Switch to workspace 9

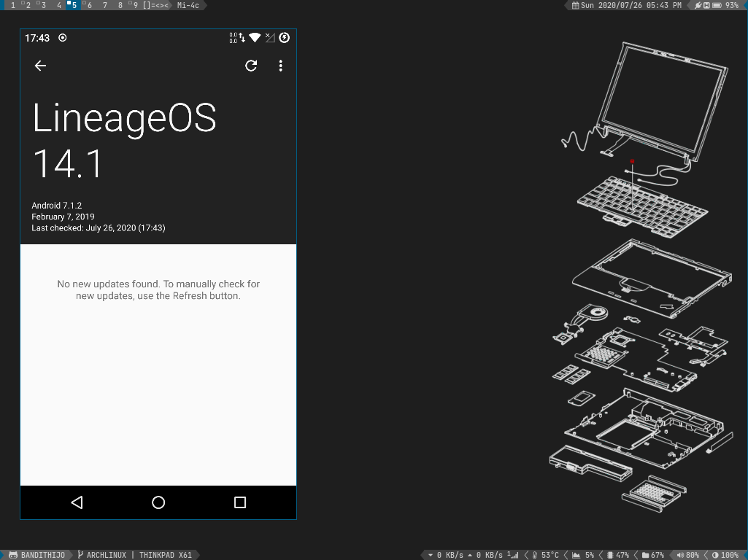pos(135,5)
